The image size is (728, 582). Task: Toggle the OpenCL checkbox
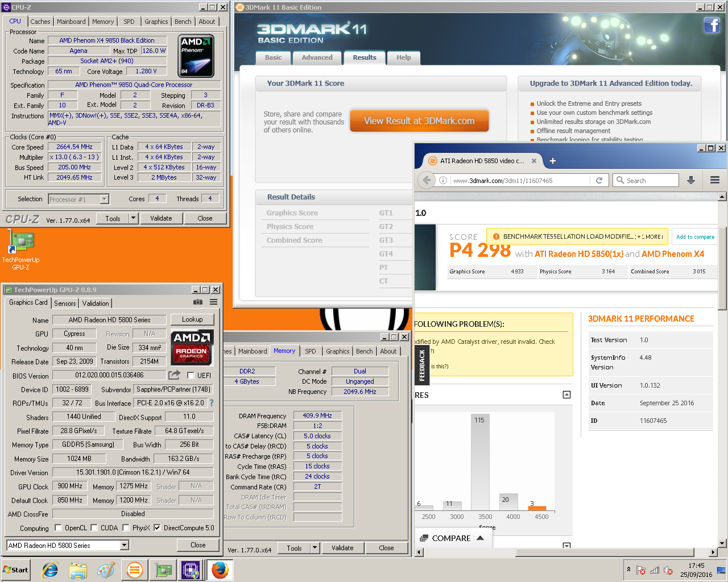click(58, 527)
